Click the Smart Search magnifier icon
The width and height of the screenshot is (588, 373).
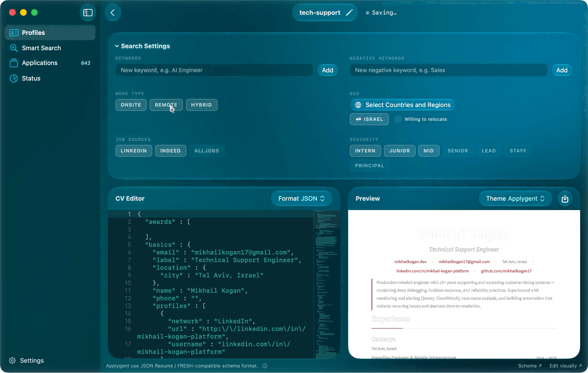click(x=14, y=48)
